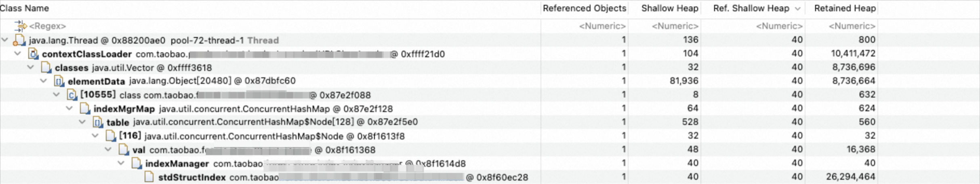Select the contextClassLoader object icon
The image size is (980, 184).
coord(33,54)
